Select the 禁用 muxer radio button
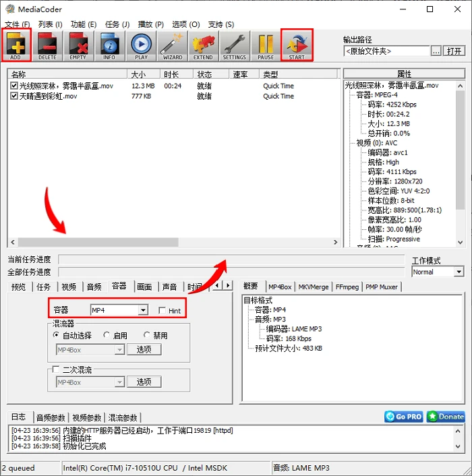 [x=146, y=335]
